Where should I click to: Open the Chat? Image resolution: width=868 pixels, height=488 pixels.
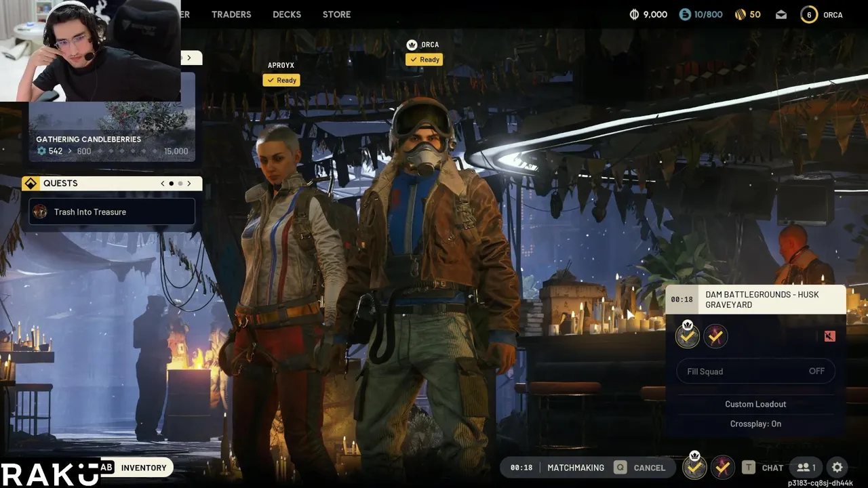[x=772, y=468]
